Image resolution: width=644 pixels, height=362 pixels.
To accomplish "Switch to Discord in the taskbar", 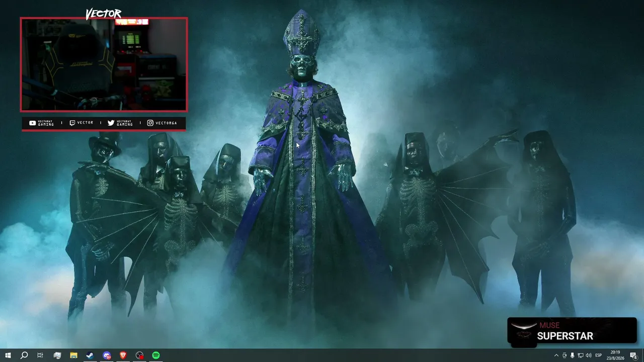I will pyautogui.click(x=107, y=355).
